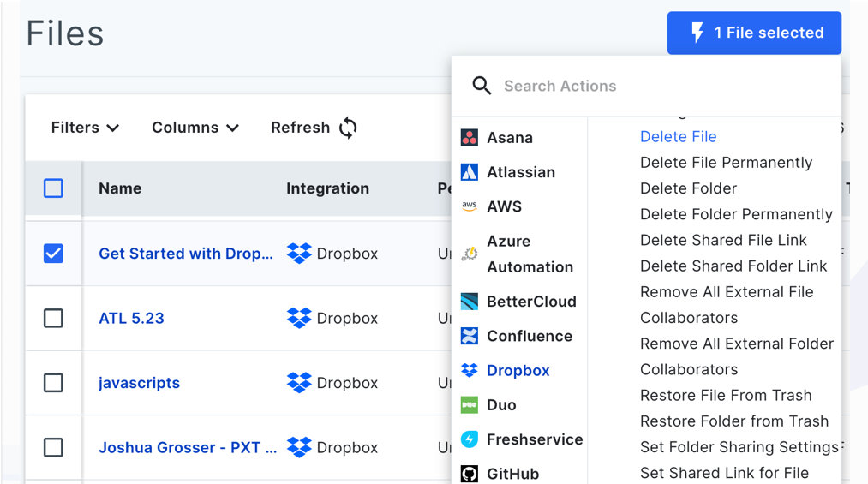This screenshot has width=868, height=484.
Task: Choose Delete File Permanently action
Action: [x=727, y=163]
